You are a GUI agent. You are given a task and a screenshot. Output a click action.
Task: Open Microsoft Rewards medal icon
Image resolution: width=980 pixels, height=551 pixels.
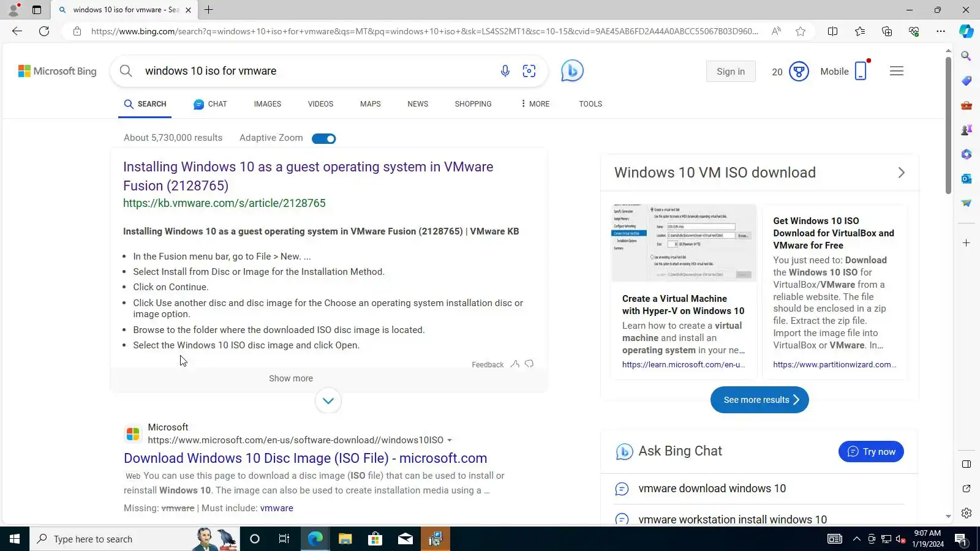(799, 72)
